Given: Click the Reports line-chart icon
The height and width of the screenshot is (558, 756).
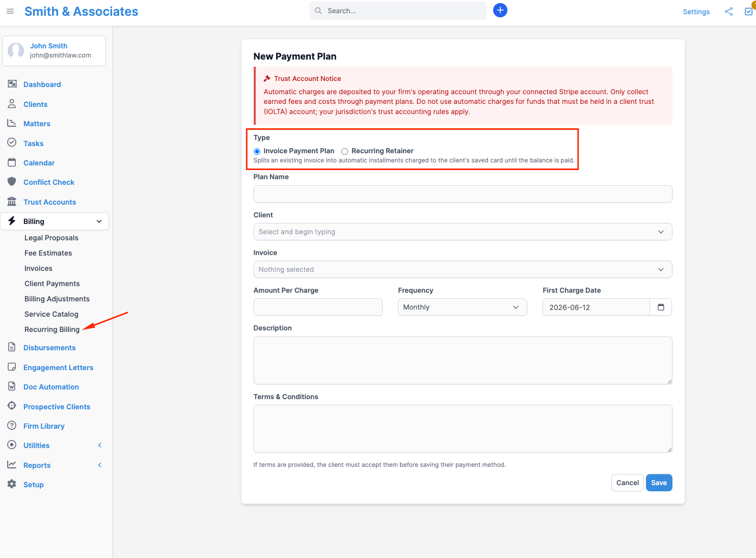Looking at the screenshot, I should [x=12, y=465].
